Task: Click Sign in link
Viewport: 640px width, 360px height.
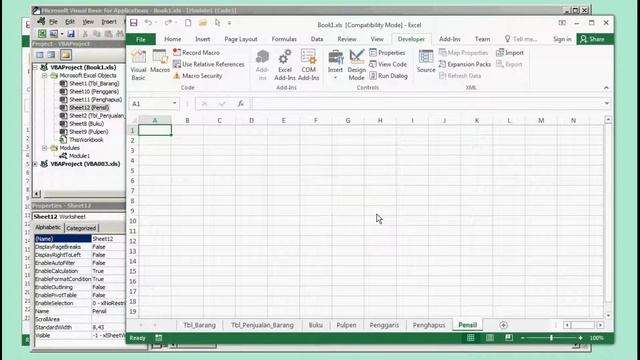Action: (x=562, y=39)
